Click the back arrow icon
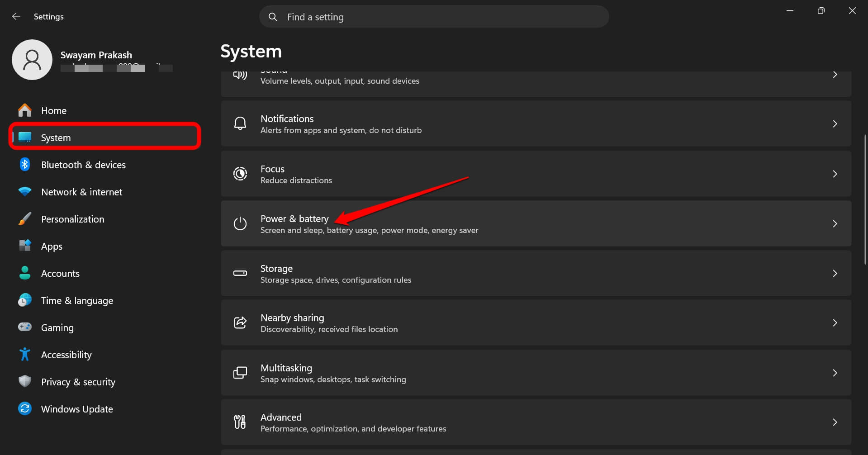 [16, 16]
